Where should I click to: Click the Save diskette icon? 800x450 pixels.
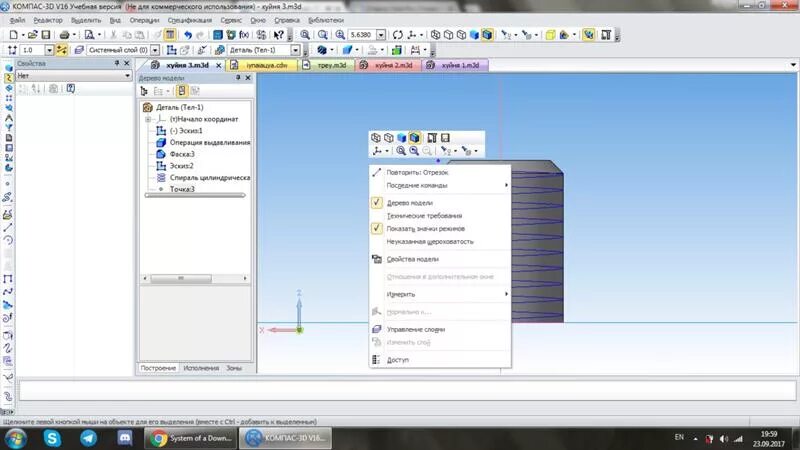tap(46, 35)
